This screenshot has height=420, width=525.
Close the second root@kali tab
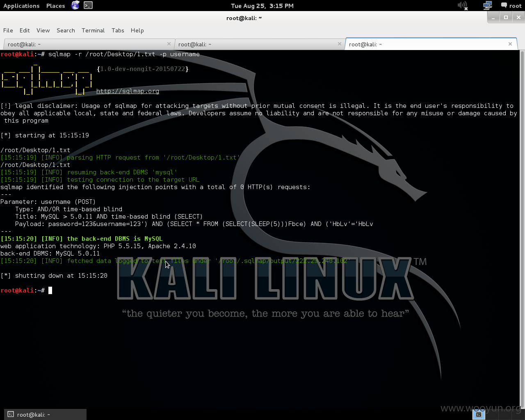340,44
